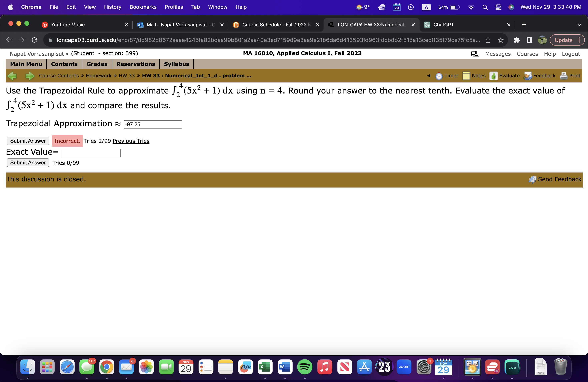Open the Previous Tries link
This screenshot has width=588, height=382.
[131, 141]
